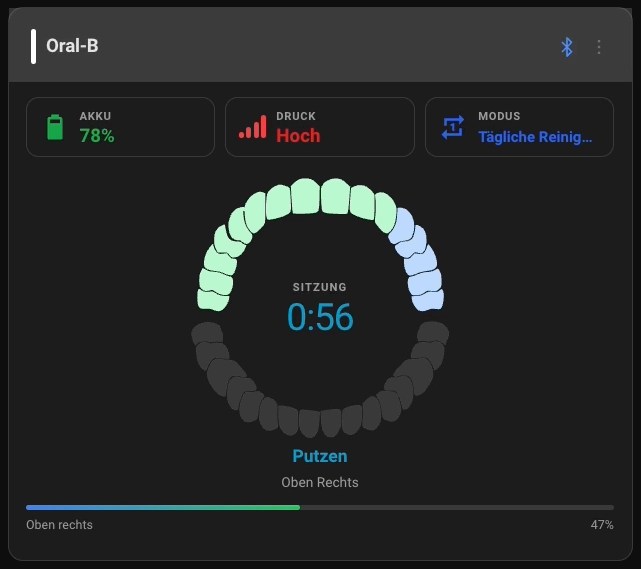
Task: Open the three-dot overflow menu
Action: [599, 47]
